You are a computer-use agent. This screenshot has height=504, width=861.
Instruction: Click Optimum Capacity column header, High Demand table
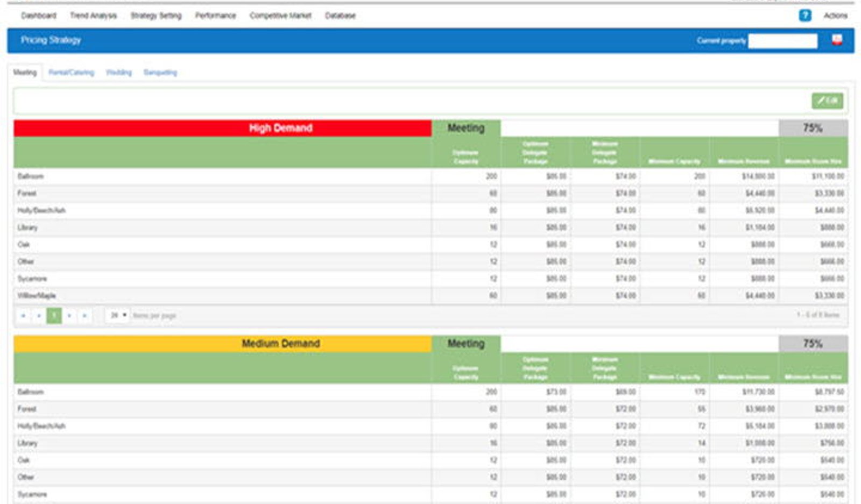click(x=466, y=153)
